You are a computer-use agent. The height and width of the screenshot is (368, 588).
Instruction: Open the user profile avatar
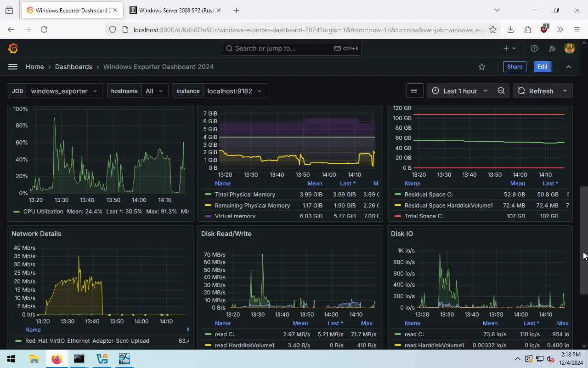[570, 48]
